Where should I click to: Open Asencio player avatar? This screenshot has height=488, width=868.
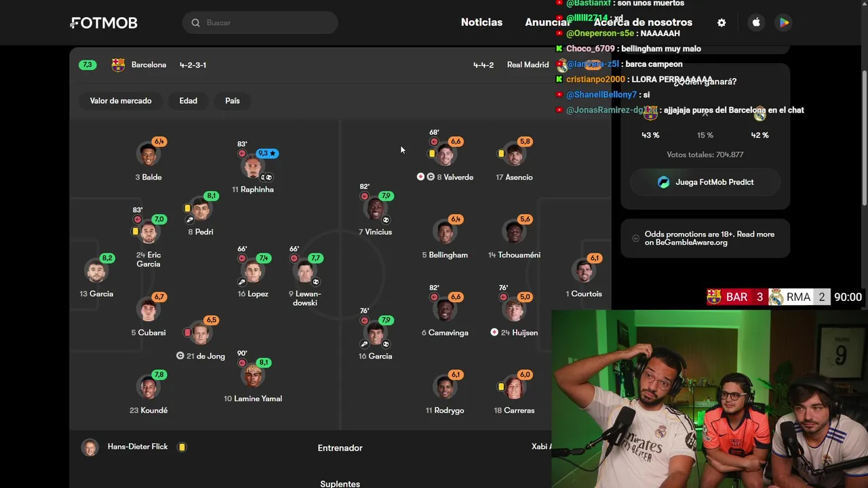click(514, 155)
